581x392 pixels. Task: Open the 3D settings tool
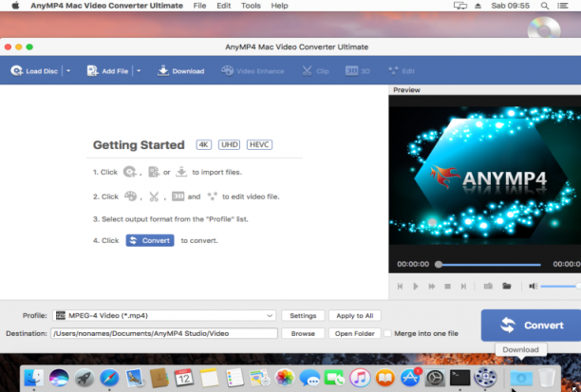358,71
